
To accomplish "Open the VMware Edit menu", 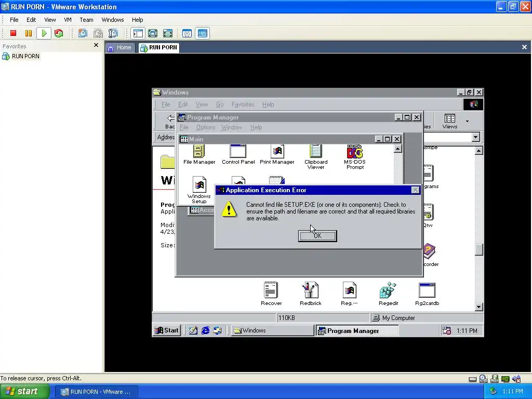I will point(31,20).
